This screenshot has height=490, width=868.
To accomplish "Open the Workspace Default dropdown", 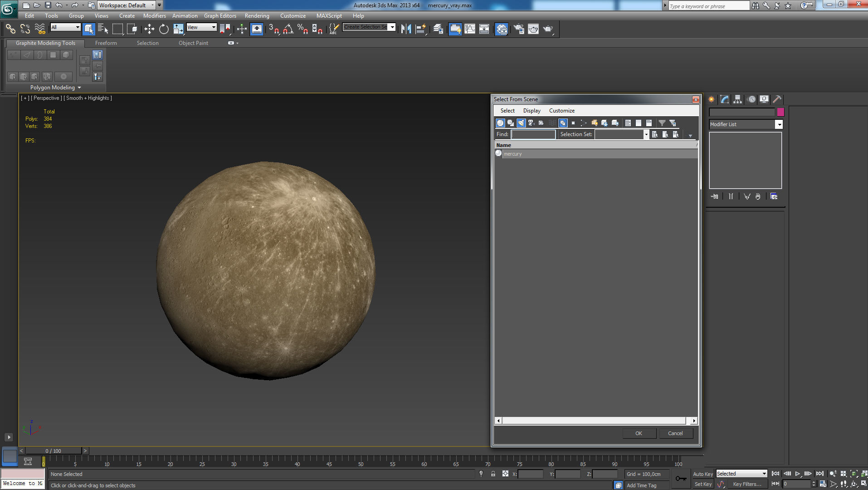I will 127,5.
